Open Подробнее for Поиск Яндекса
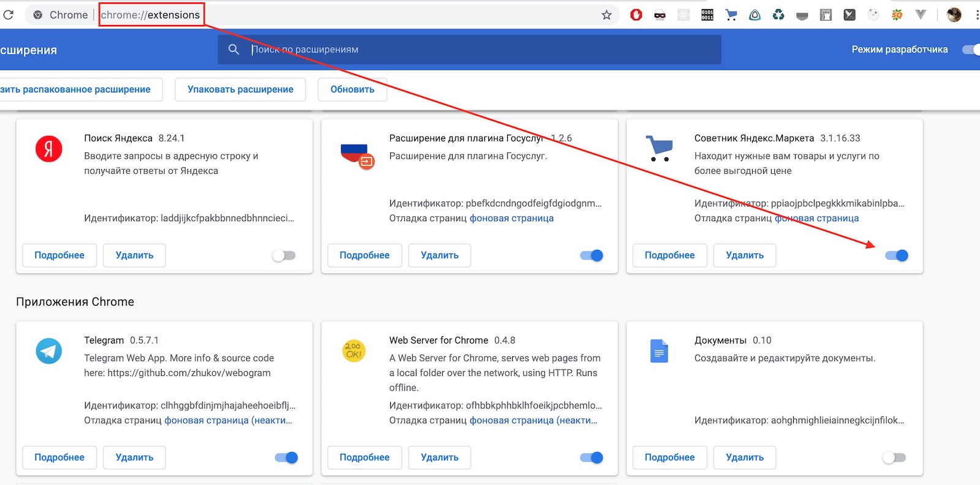Screen dimensions: 980x485 tap(59, 255)
